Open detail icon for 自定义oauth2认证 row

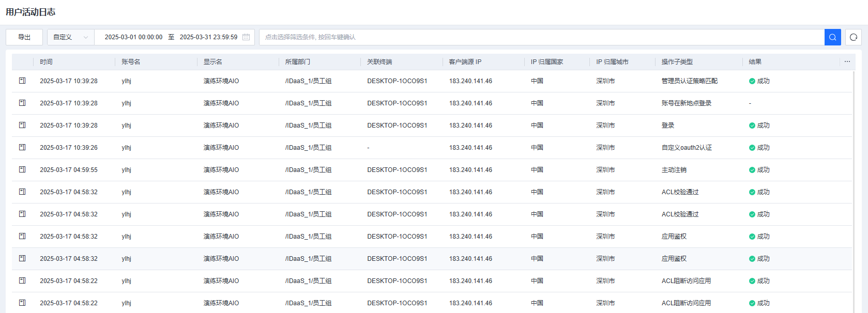(x=22, y=147)
